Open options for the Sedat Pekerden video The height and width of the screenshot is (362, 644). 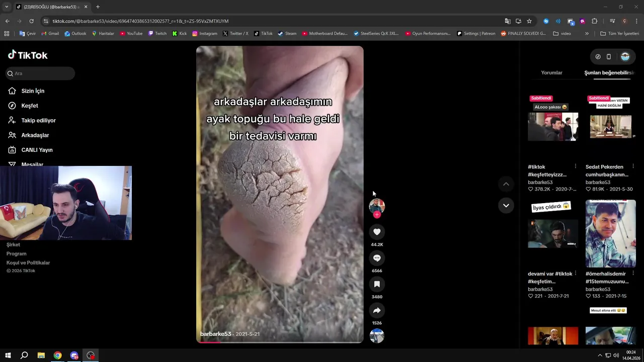click(x=633, y=166)
